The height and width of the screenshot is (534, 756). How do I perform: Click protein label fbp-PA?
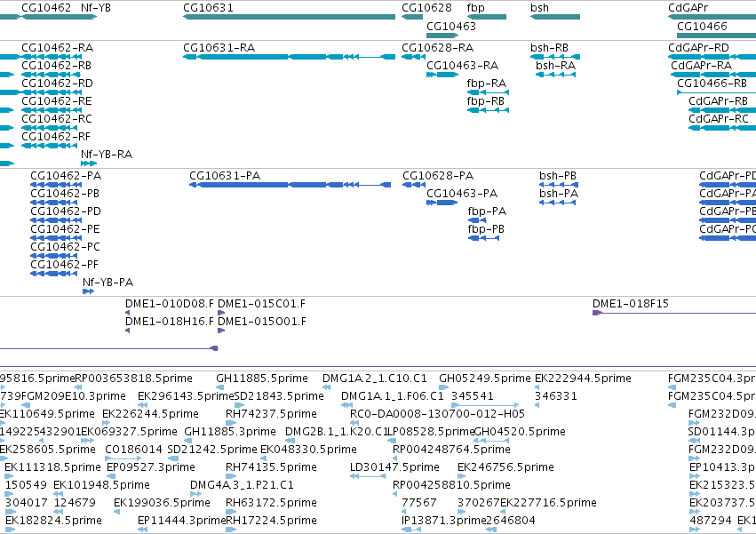click(487, 211)
